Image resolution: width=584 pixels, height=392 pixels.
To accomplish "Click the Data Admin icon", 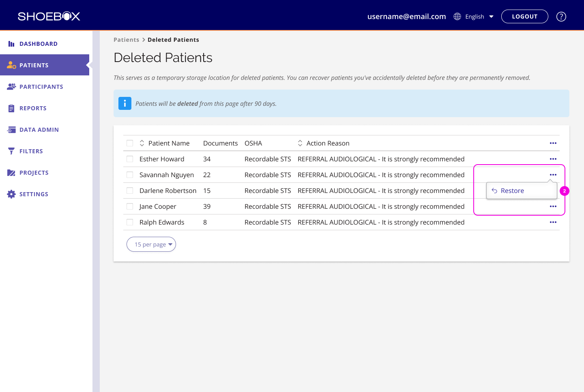I will point(11,130).
